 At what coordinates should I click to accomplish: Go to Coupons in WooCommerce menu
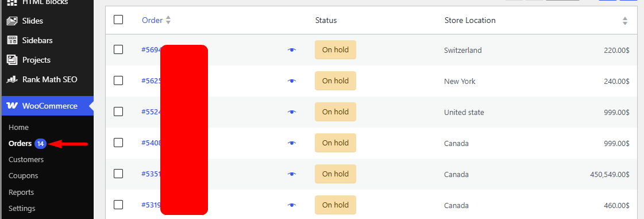24,175
